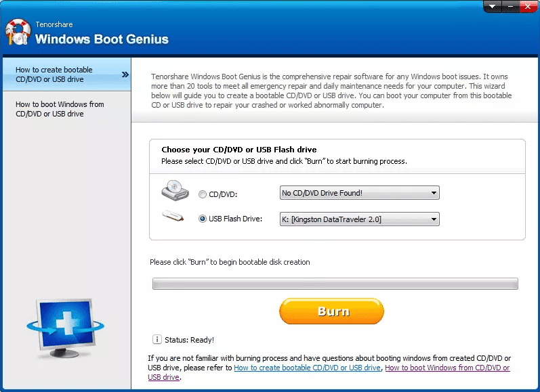Click the orange Burn button
Viewport: 540px width, 392px height.
(x=331, y=311)
